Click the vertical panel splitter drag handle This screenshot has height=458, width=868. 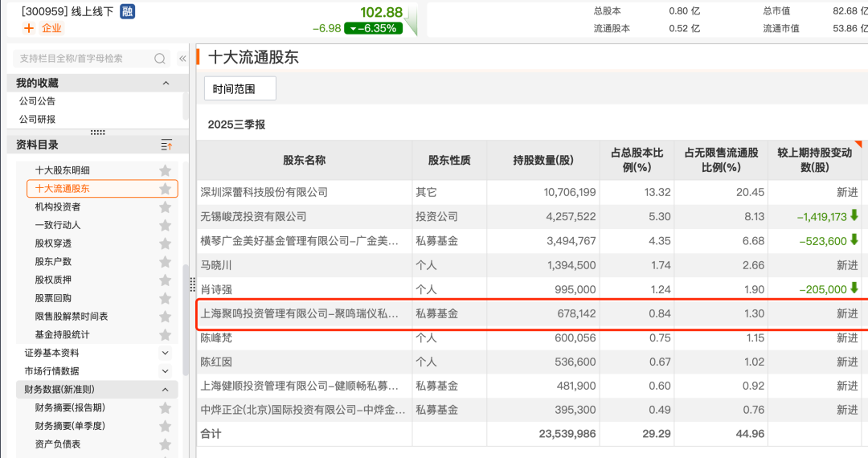click(192, 285)
